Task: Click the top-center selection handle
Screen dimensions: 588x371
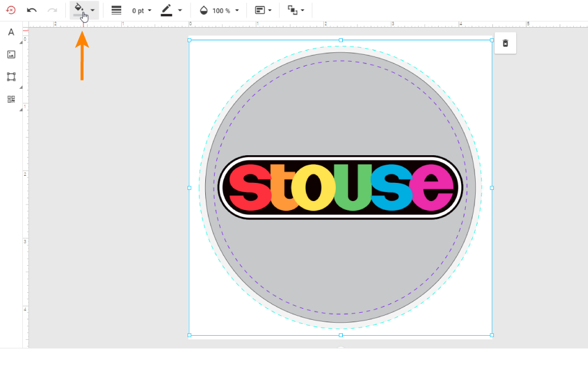Action: coord(340,40)
